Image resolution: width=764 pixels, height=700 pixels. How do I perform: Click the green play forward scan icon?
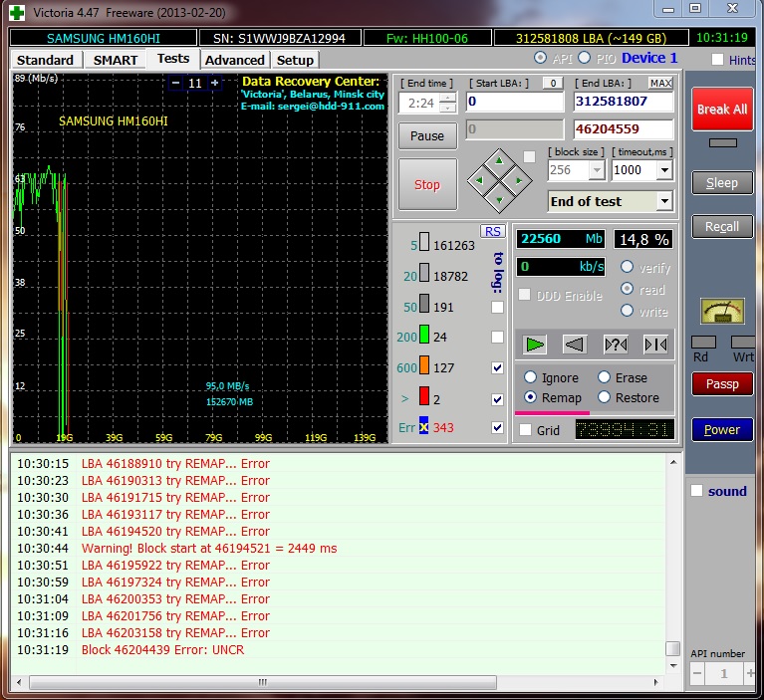[x=536, y=345]
